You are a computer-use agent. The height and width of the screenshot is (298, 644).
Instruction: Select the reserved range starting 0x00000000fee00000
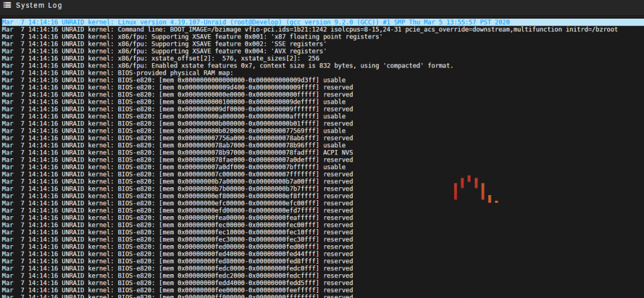pyautogui.click(x=178, y=290)
